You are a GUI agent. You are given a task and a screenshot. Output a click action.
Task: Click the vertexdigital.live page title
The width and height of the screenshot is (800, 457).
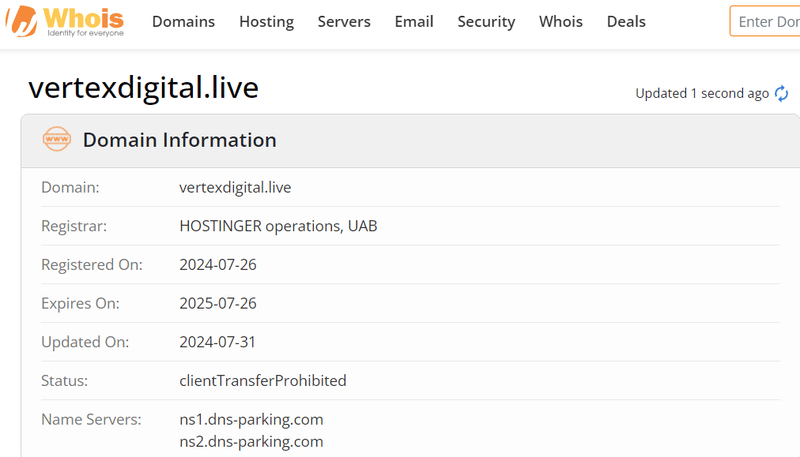point(143,87)
